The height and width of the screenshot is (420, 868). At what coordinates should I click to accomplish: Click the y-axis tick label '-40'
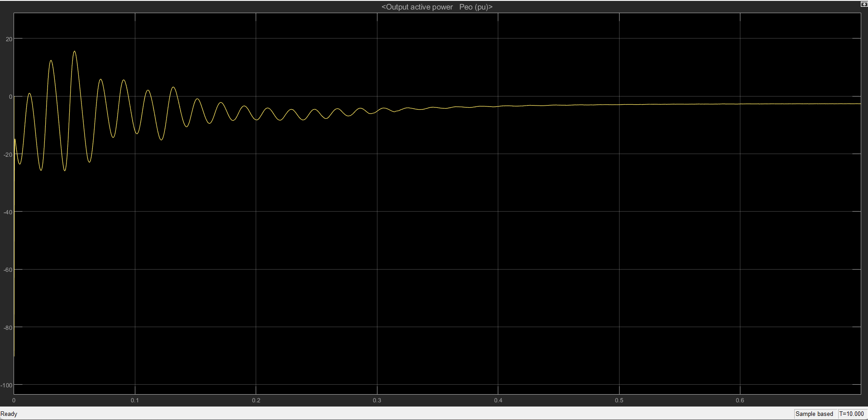8,212
